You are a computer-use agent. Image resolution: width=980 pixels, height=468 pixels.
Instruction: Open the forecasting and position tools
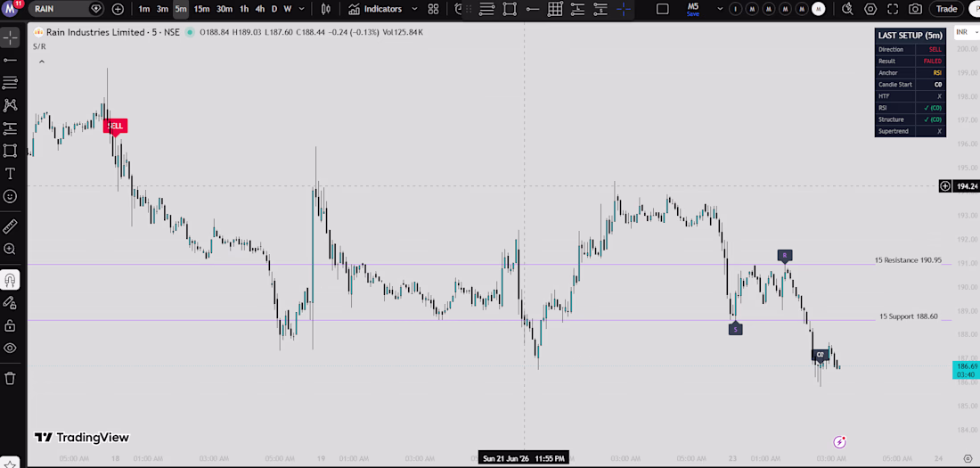tap(10, 128)
